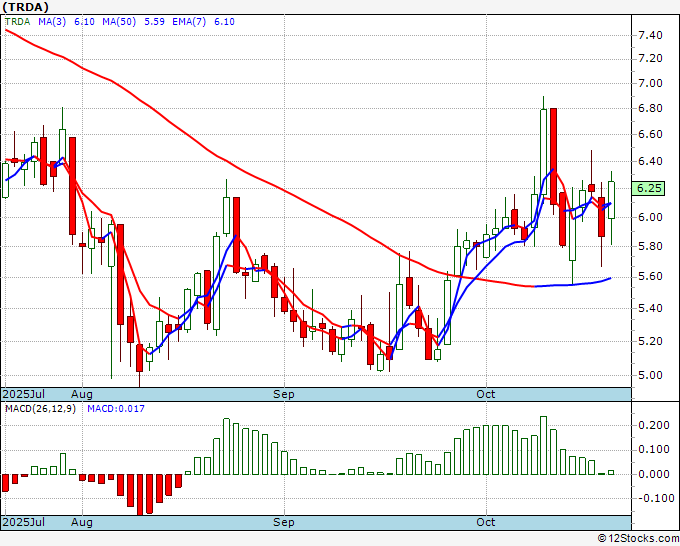Click the (TRDA) ticker title

(25, 7)
